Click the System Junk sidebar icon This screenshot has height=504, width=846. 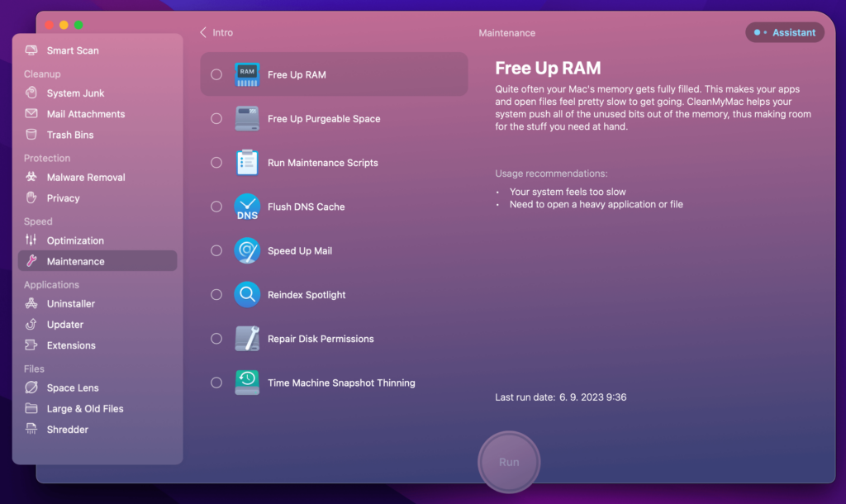pos(31,93)
